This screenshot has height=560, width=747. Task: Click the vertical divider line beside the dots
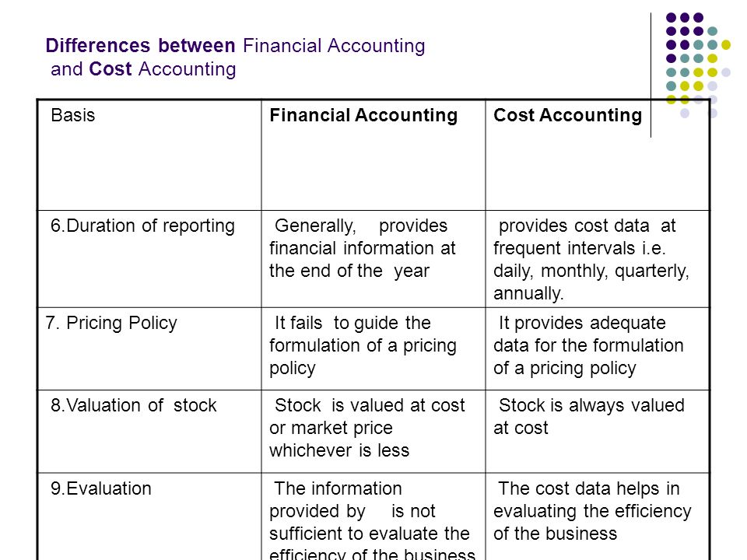(x=651, y=75)
